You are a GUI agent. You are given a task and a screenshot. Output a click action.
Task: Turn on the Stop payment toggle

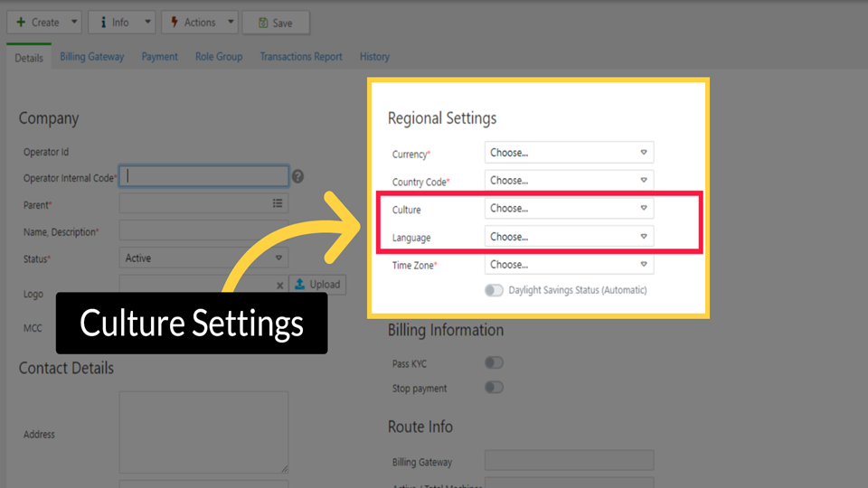494,388
